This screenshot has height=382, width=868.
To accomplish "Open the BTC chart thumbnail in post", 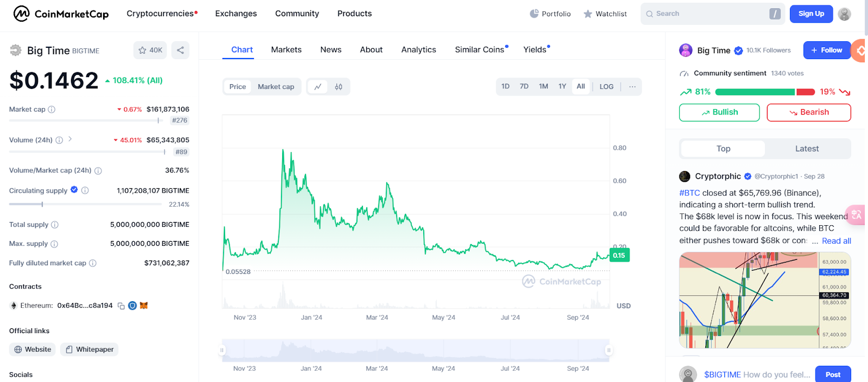I will click(x=765, y=300).
